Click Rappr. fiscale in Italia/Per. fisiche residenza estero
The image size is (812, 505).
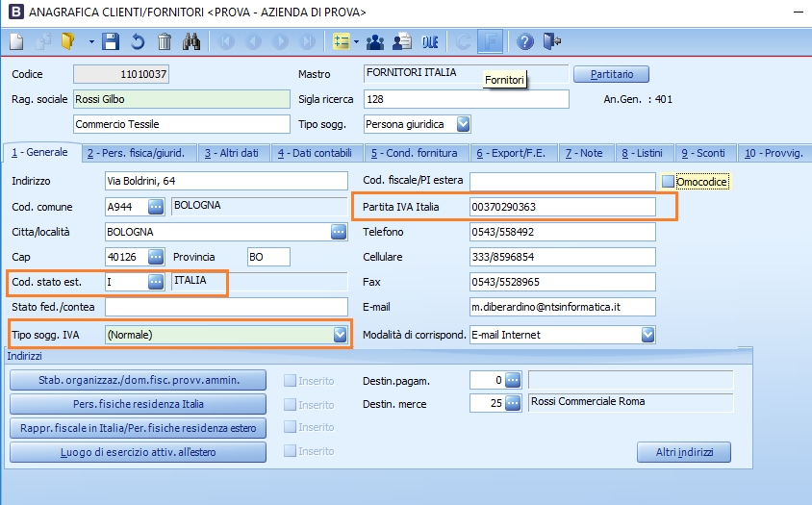click(139, 428)
